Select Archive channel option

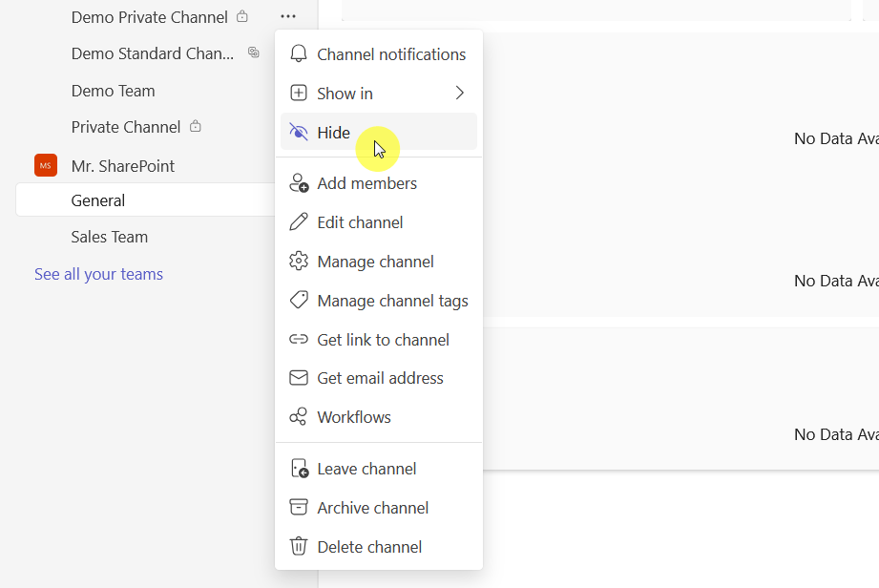(x=378, y=508)
